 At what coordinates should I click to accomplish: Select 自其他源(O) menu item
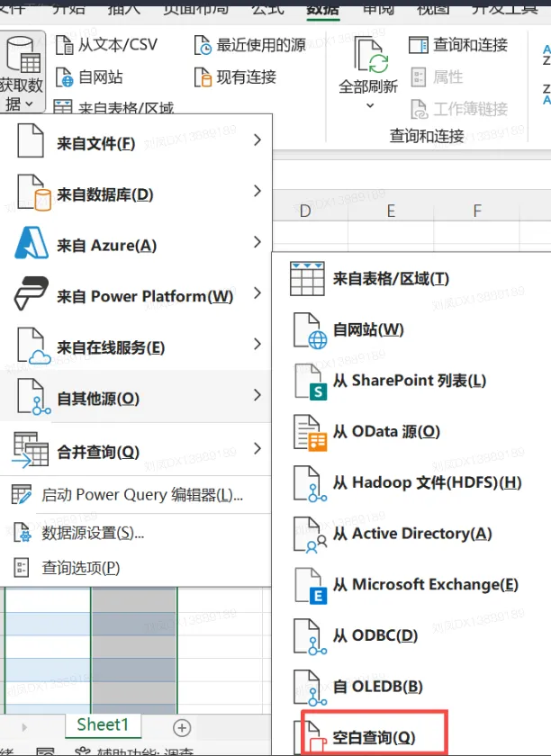point(136,397)
